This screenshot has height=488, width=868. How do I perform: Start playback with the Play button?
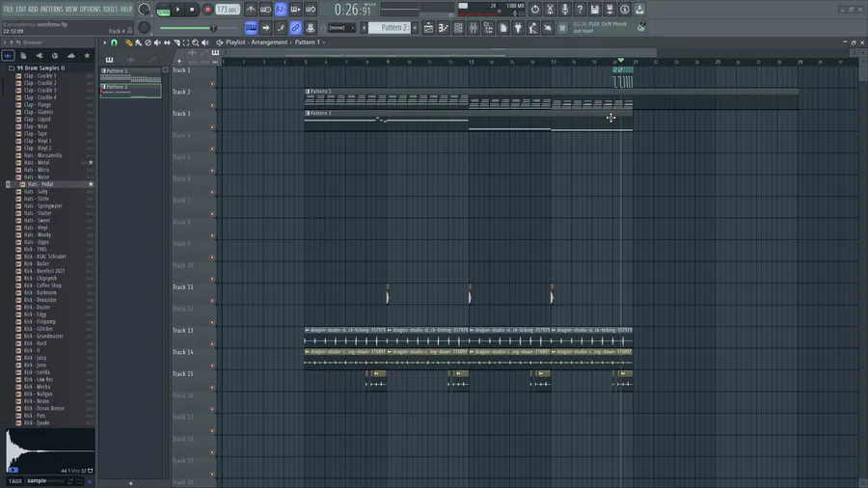pos(177,10)
